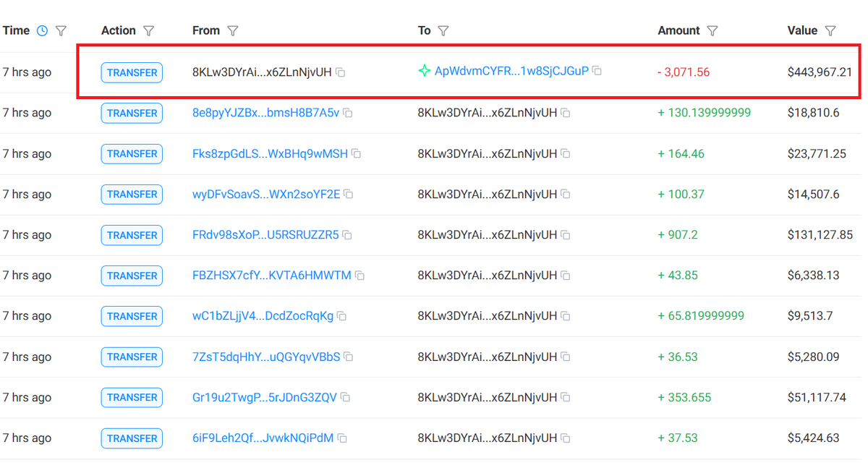
Task: Copy To address in the +65.819999999 row
Action: [566, 316]
